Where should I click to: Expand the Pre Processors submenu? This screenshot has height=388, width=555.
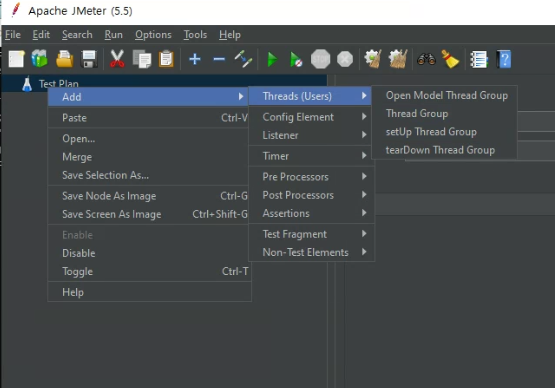click(x=311, y=177)
